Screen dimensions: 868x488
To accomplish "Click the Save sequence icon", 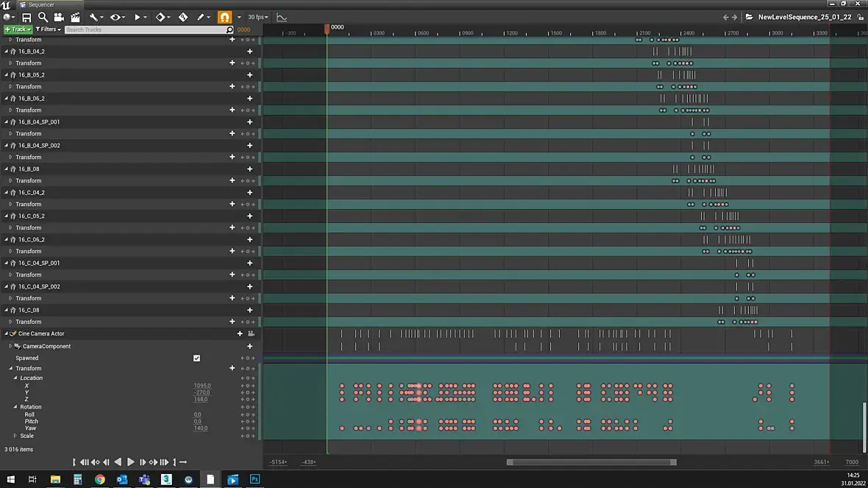I will click(x=26, y=17).
